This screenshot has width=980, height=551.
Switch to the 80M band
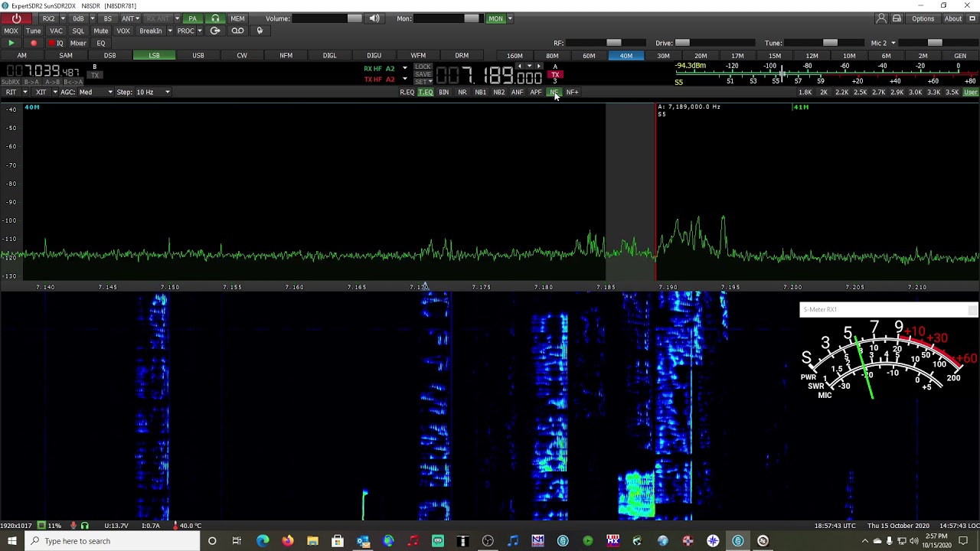coord(552,55)
